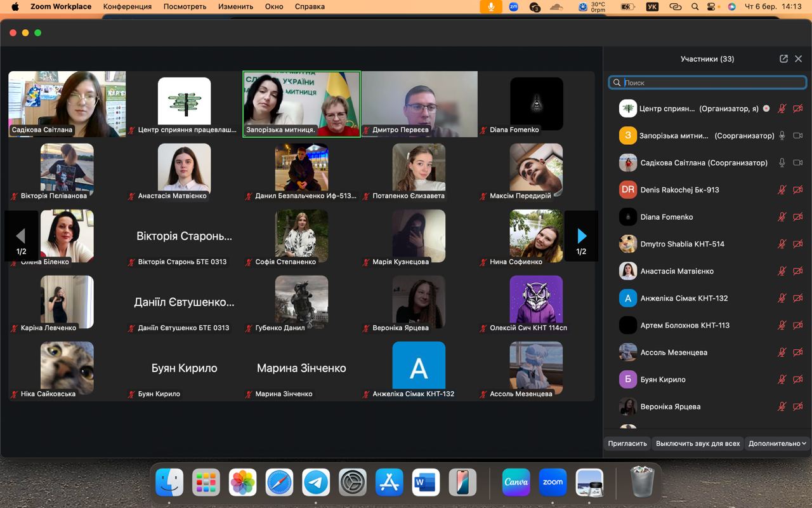
Task: Go to next gallery page arrow
Action: pos(581,236)
